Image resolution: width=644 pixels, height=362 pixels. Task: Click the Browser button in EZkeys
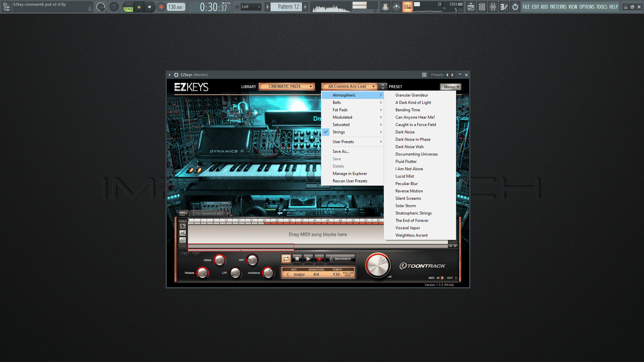click(x=340, y=259)
